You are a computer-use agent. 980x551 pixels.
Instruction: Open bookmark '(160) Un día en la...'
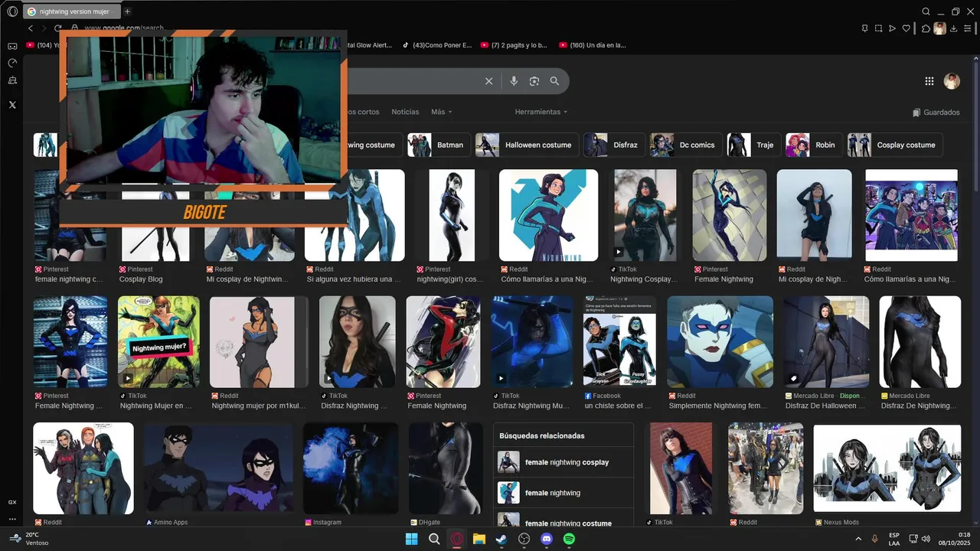[x=593, y=45]
